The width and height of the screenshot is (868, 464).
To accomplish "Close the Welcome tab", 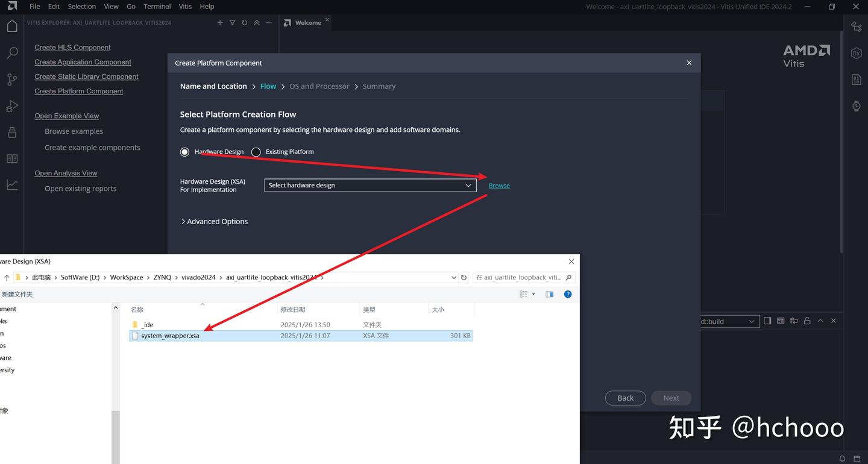I will 327,20.
